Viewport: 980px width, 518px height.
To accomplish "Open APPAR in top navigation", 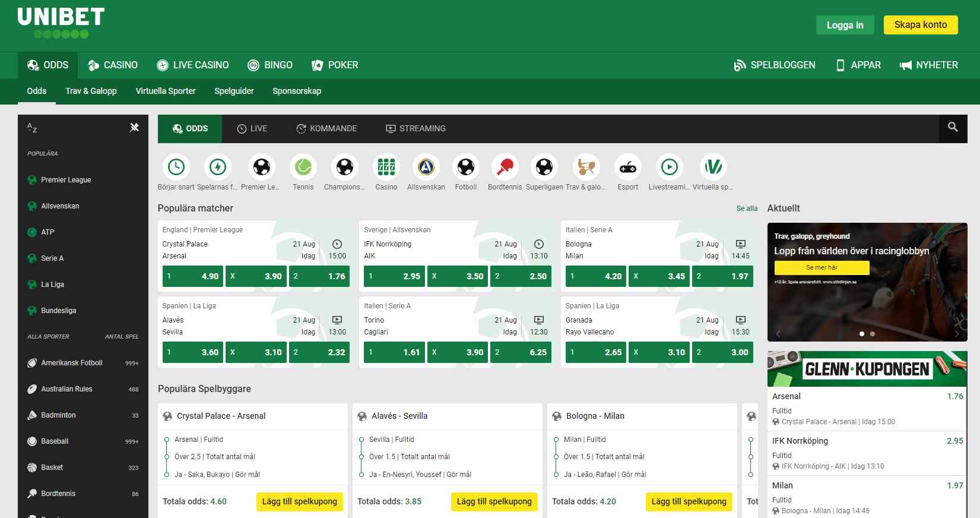I will tap(858, 65).
